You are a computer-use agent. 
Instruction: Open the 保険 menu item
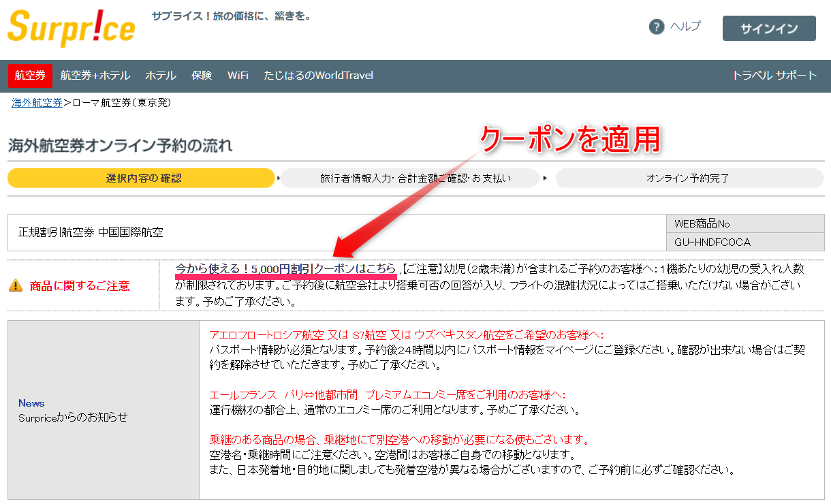[202, 76]
